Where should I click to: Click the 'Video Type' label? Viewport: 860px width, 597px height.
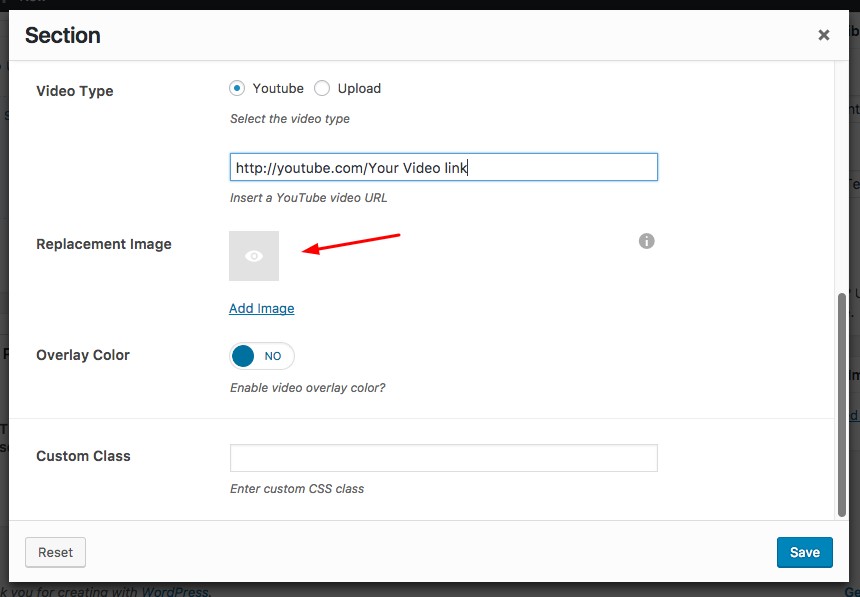[75, 91]
